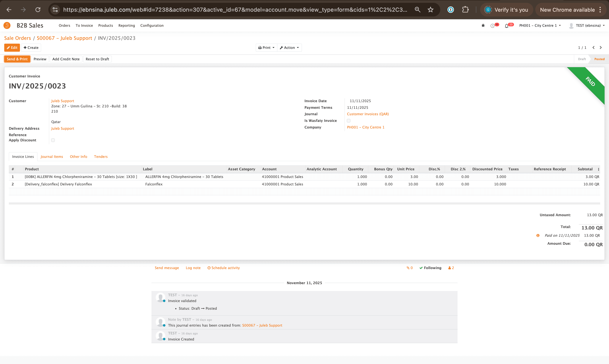Image resolution: width=609 pixels, height=364 pixels.
Task: Click the Juleb logo in the top left
Action: click(7, 25)
